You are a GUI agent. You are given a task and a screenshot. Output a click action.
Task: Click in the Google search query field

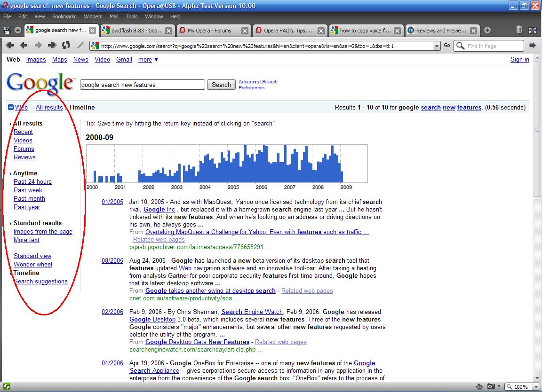[143, 85]
